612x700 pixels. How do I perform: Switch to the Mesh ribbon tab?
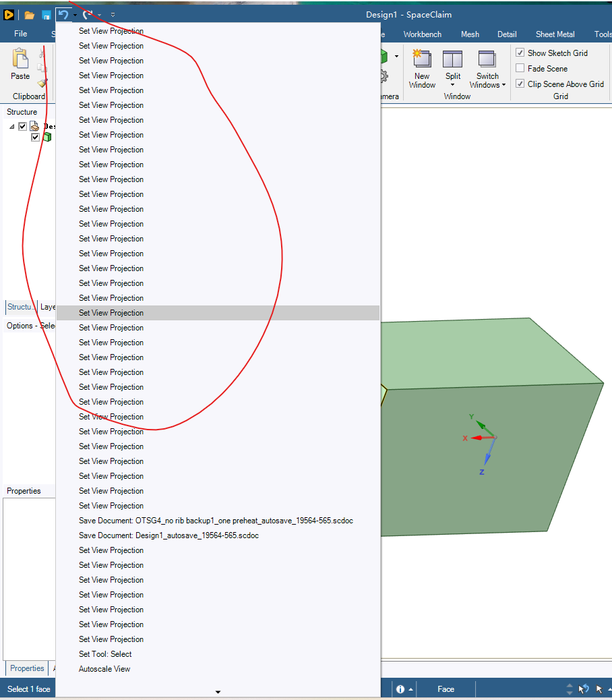pos(470,34)
